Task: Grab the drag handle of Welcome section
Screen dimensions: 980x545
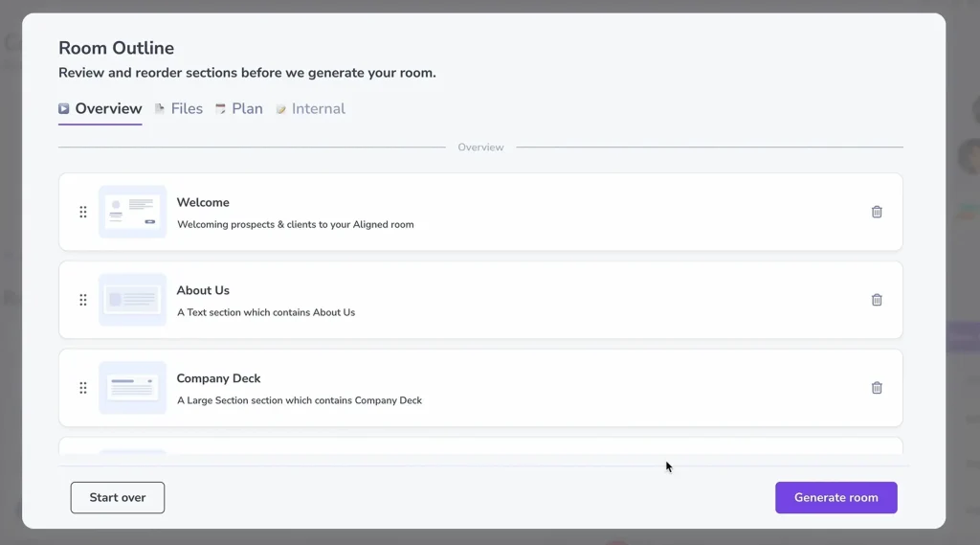Action: tap(83, 212)
